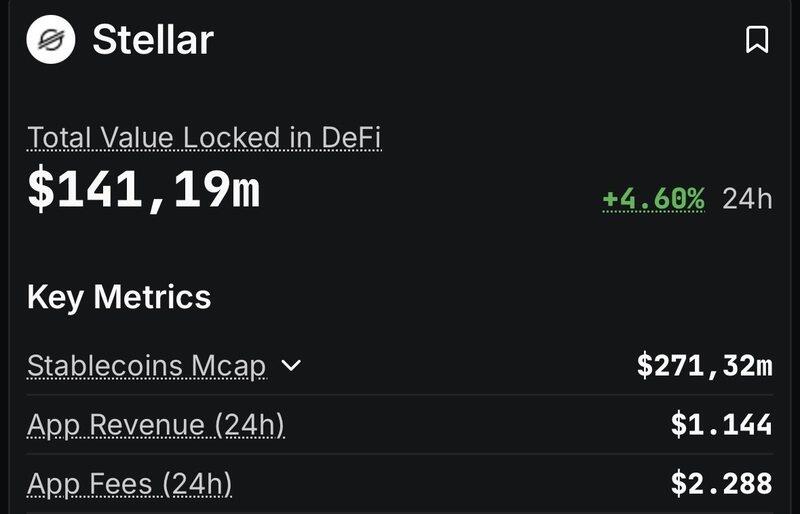Select the 24h period label beside change
This screenshot has height=514, width=800.
pos(747,198)
